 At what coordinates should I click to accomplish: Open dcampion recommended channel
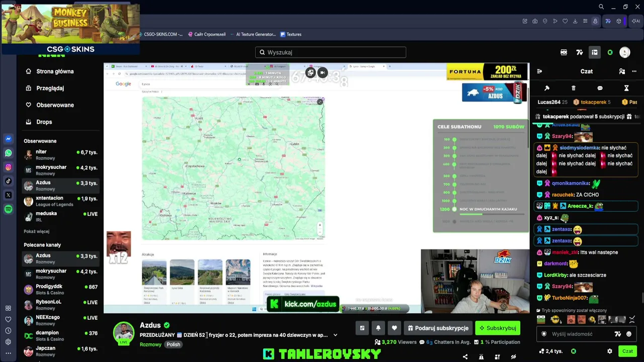click(60, 335)
